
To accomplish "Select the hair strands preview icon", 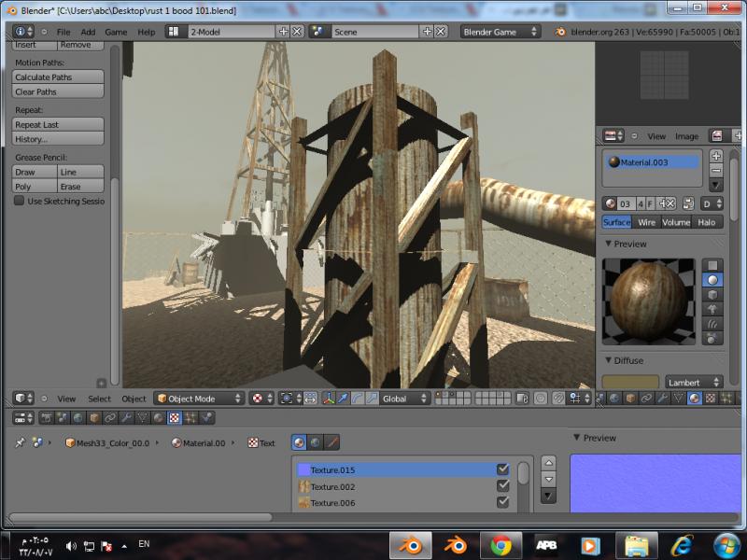I will (x=713, y=324).
